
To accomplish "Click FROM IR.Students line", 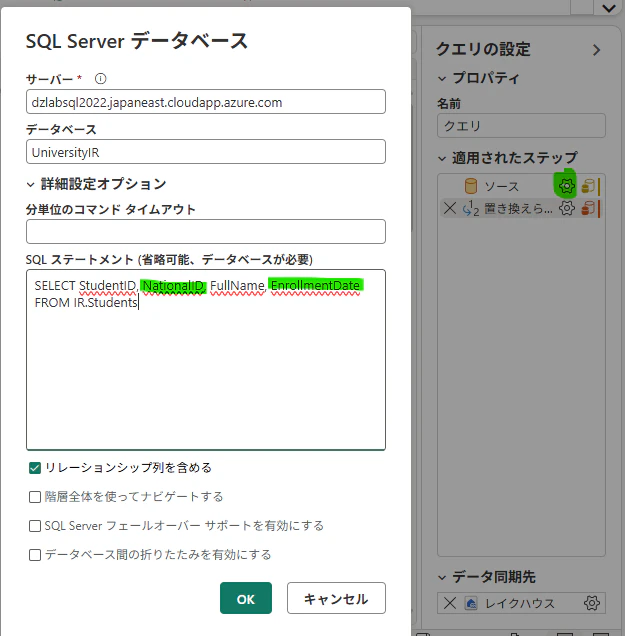I will coord(86,303).
